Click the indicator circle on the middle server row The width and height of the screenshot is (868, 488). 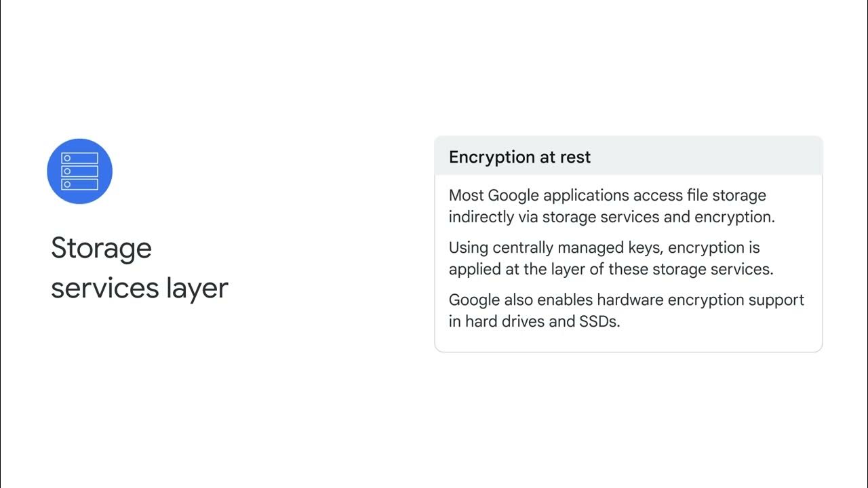[67, 171]
